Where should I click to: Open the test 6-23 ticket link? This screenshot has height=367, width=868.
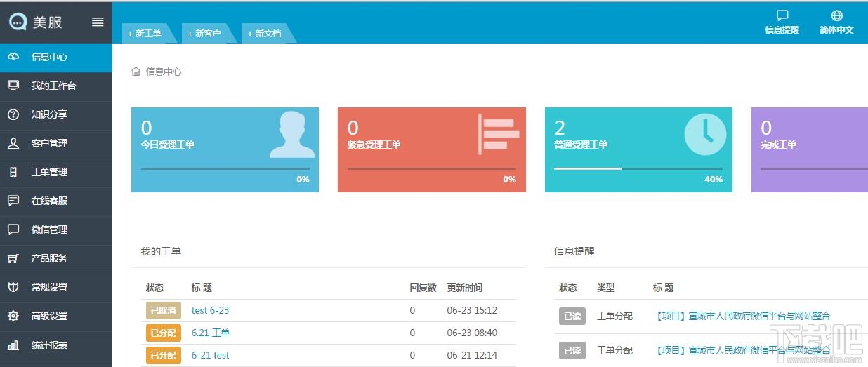210,310
